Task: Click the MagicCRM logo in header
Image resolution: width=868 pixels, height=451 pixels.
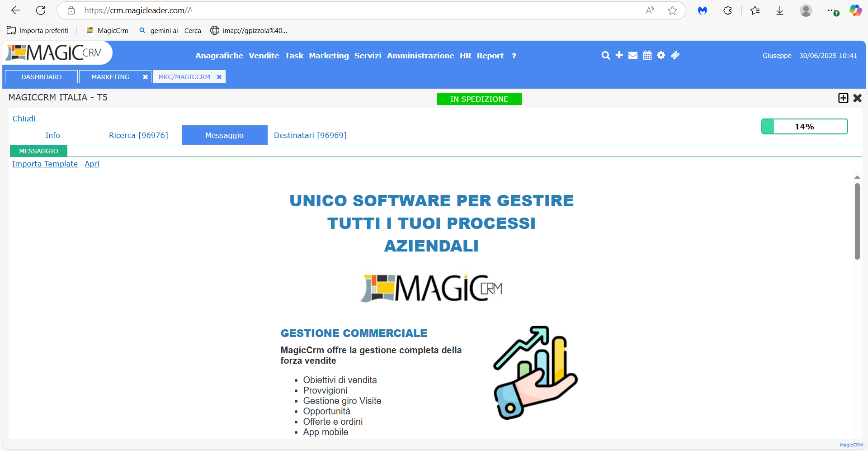Action: 54,53
